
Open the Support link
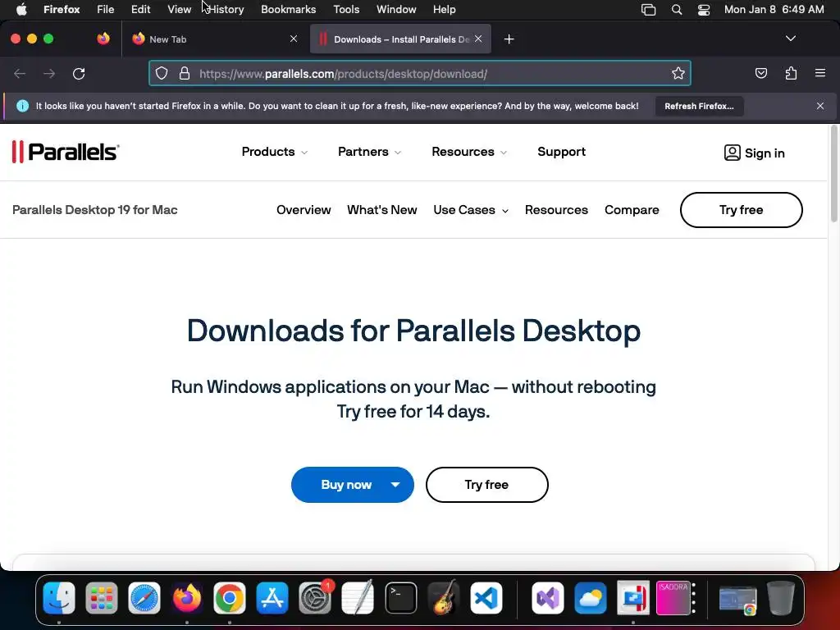(561, 152)
